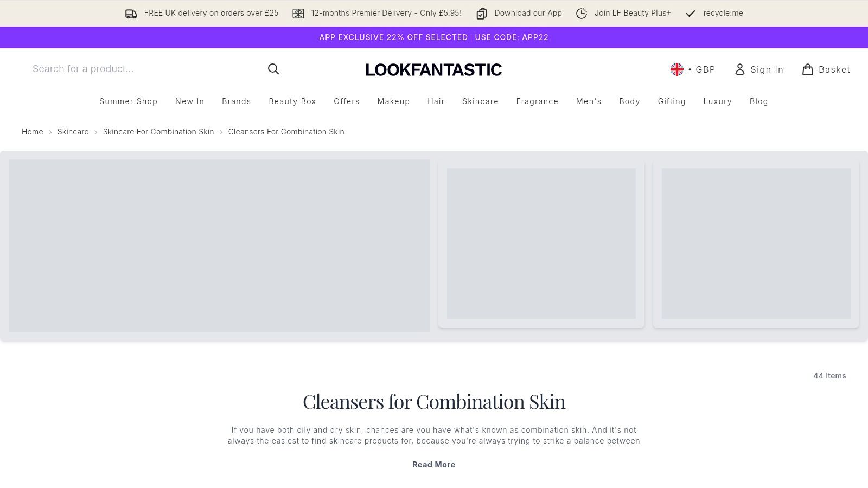Click Download our App link
Viewport: 868px width, 488px height.
click(x=528, y=13)
